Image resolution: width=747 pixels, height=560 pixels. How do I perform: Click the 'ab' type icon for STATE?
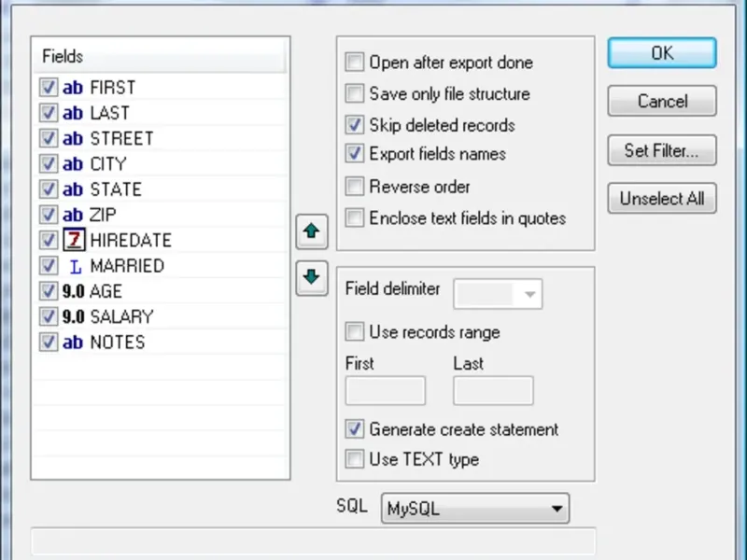point(73,189)
